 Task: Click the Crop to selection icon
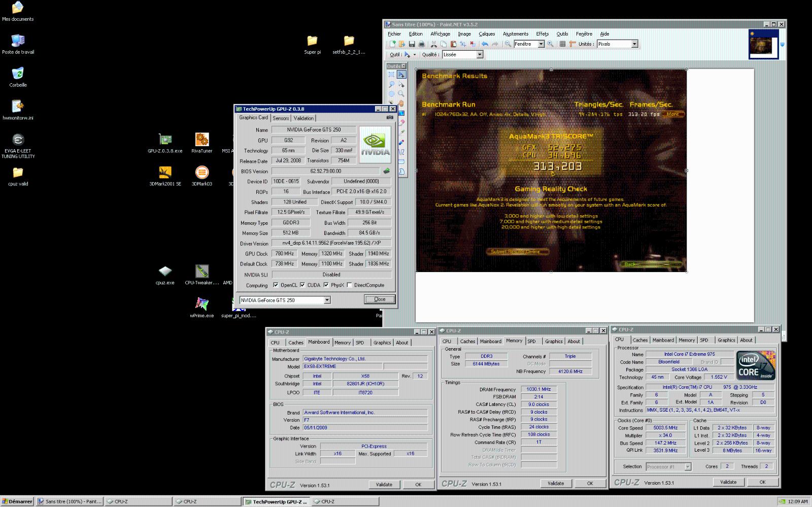463,44
